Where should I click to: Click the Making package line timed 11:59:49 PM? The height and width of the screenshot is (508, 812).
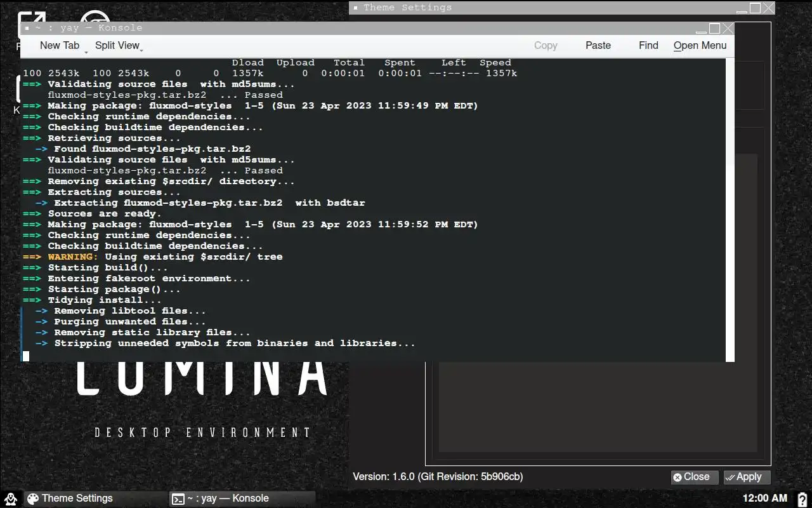[x=251, y=105]
